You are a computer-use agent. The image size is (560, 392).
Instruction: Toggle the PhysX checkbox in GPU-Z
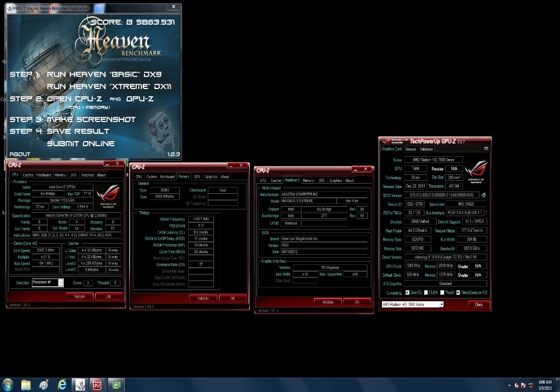442,292
